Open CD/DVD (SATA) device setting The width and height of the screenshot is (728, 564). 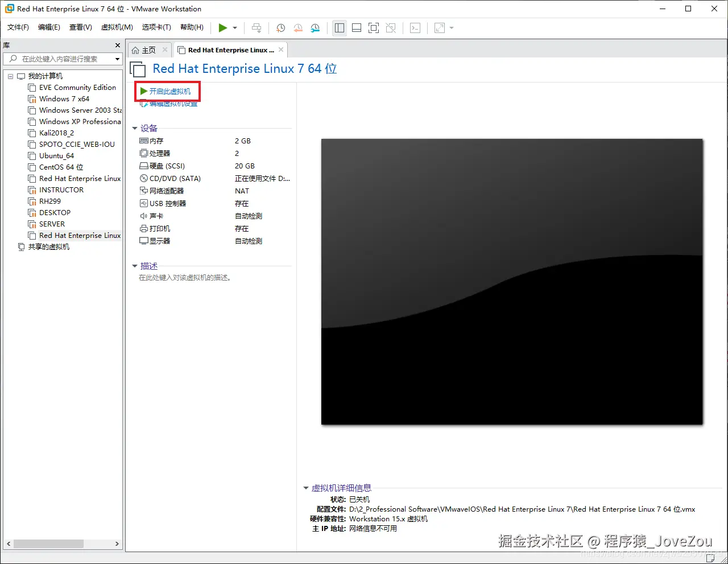point(175,178)
